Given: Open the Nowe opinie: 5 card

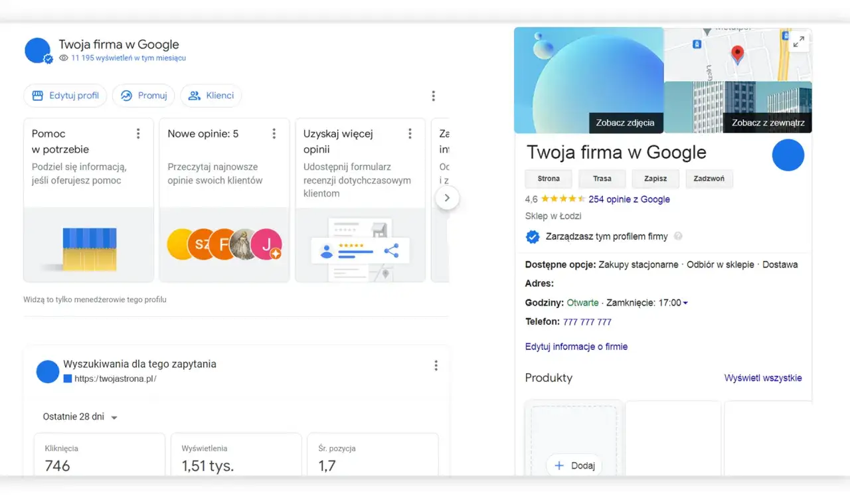Looking at the screenshot, I should (224, 201).
